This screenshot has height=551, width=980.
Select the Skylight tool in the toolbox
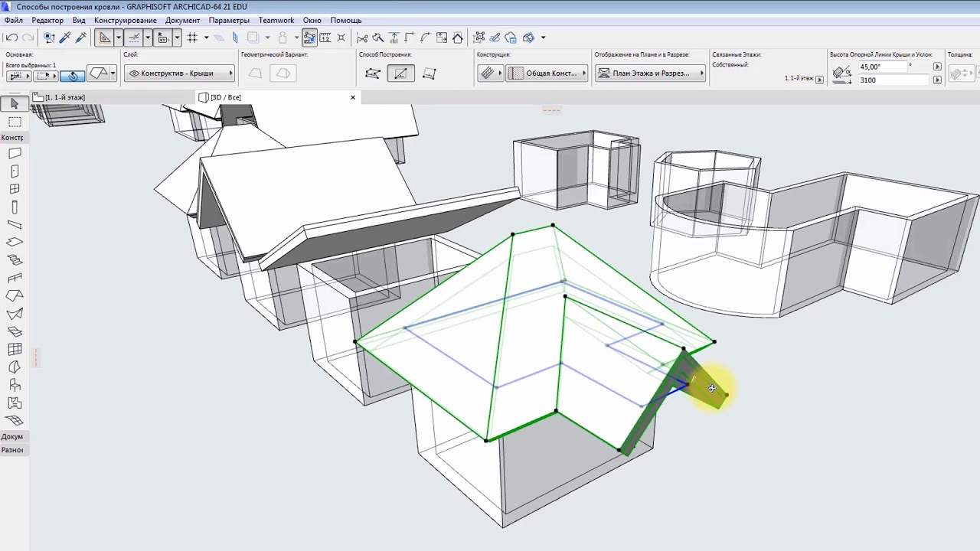(15, 332)
